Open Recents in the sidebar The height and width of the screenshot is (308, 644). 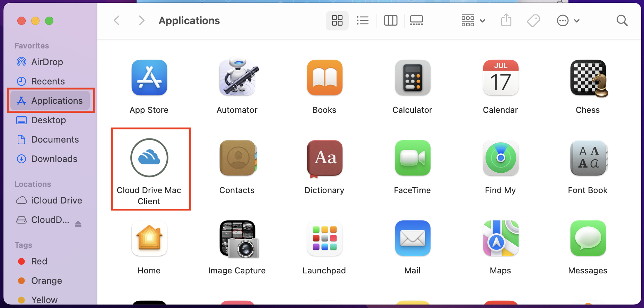50,81
